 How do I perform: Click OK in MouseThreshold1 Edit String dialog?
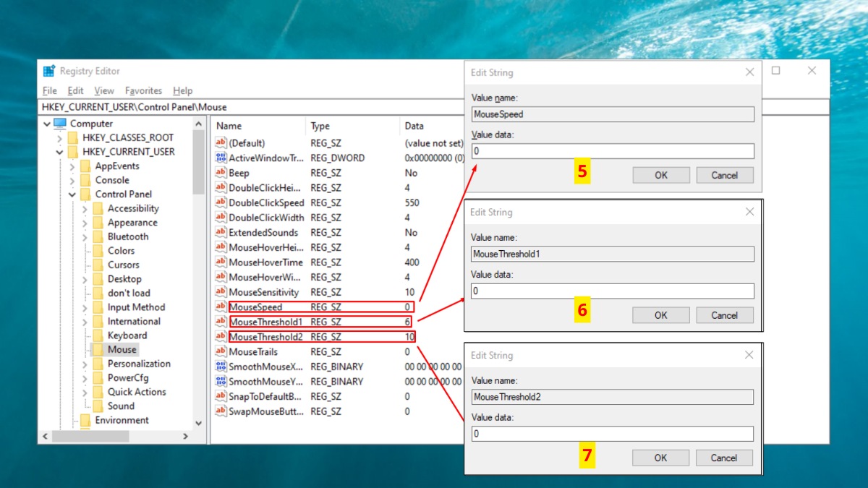coord(661,315)
